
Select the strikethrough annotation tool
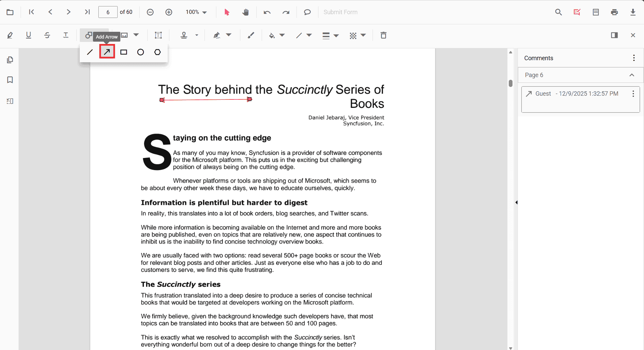coord(47,35)
